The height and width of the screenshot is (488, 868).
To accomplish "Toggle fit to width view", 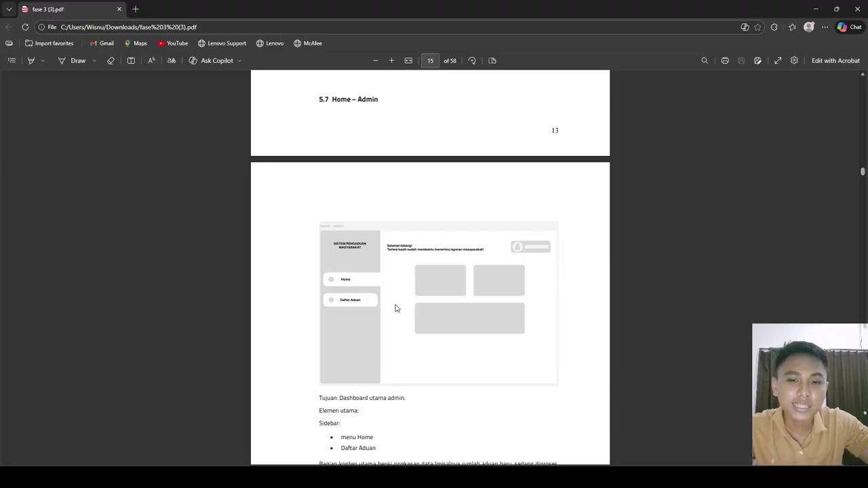I will [408, 60].
